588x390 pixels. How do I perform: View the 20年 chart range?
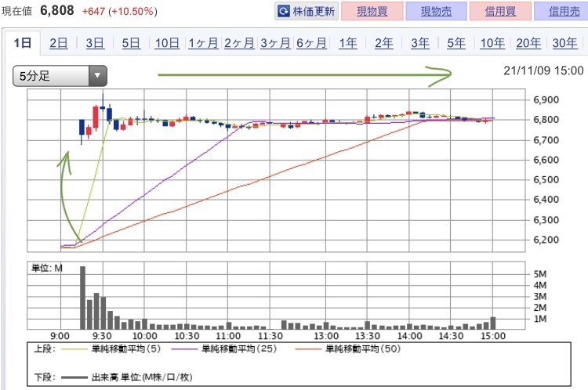coord(528,43)
